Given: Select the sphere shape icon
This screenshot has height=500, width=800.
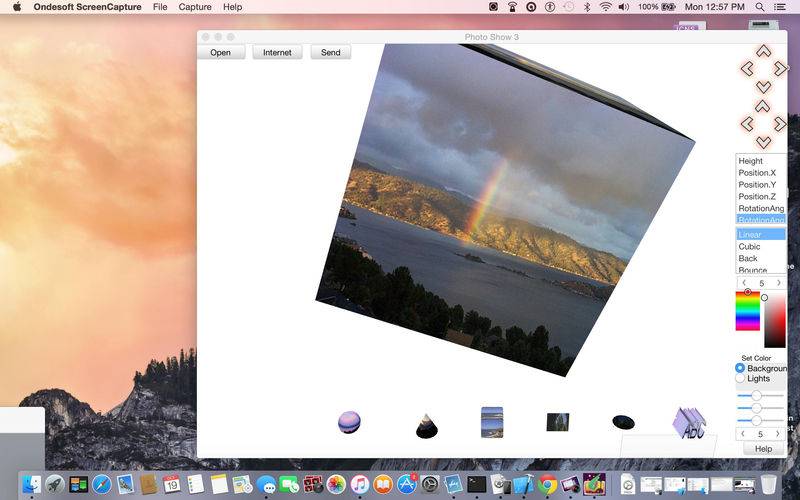Looking at the screenshot, I should coord(349,422).
